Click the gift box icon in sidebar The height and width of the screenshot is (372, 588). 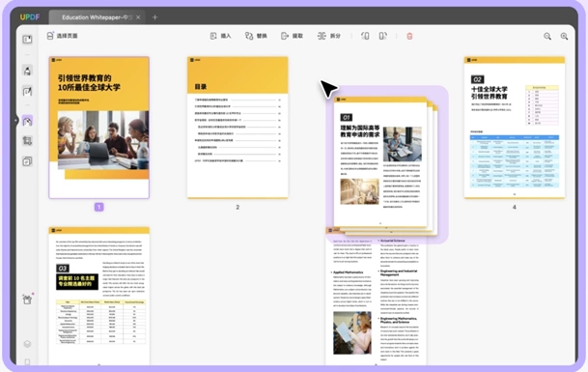click(27, 299)
